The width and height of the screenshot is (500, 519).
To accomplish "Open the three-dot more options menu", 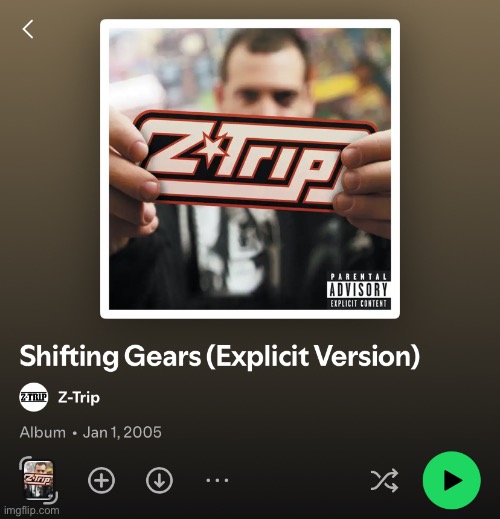I will coord(217,480).
